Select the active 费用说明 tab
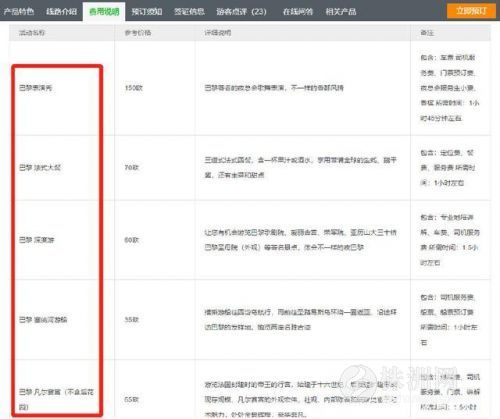This screenshot has height=419, width=500. [x=104, y=12]
